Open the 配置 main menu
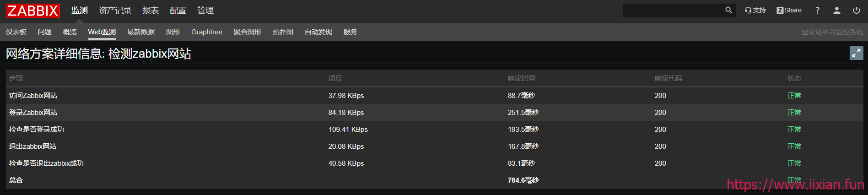Screen dimensions: 868x195 point(178,11)
